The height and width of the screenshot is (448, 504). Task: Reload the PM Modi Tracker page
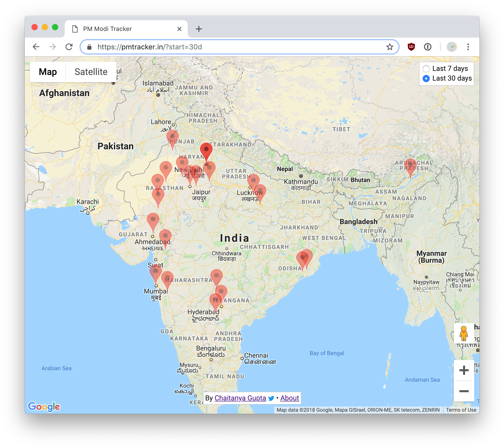coord(69,47)
